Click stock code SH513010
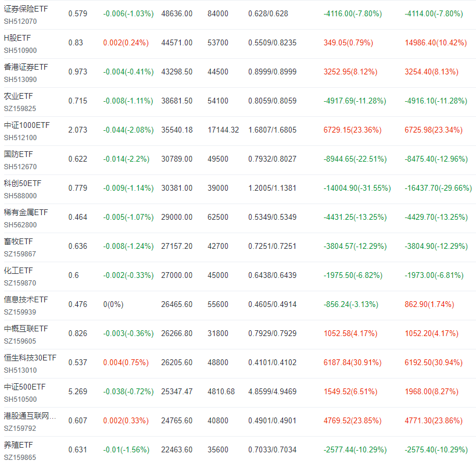 tap(20, 370)
